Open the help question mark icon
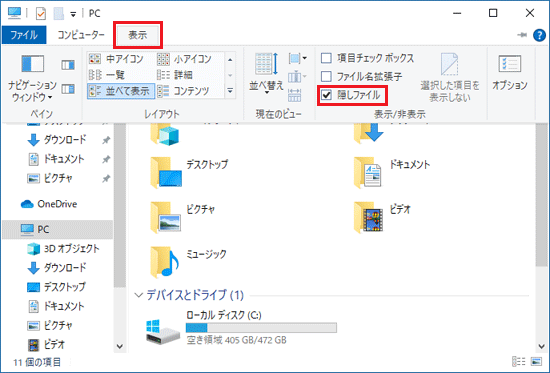 pos(539,35)
